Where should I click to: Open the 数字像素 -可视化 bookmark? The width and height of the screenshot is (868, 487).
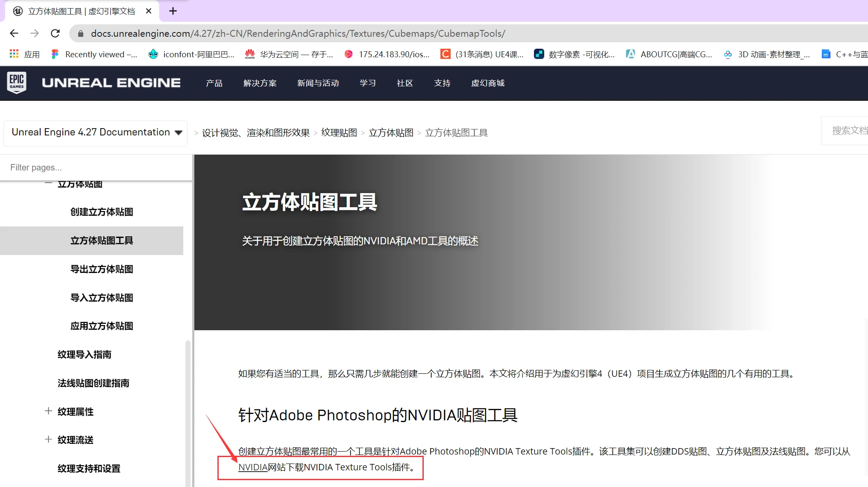(x=575, y=54)
